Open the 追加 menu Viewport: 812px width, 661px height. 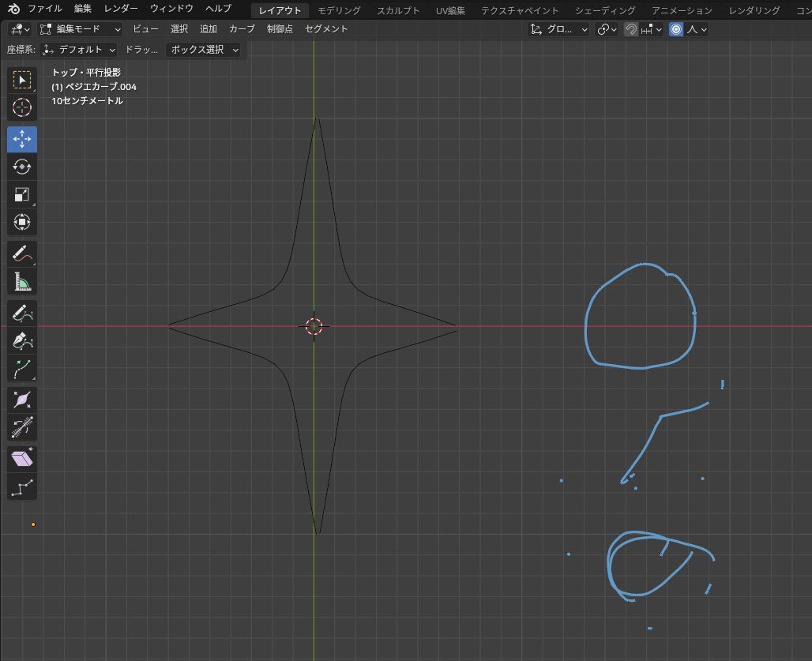209,29
